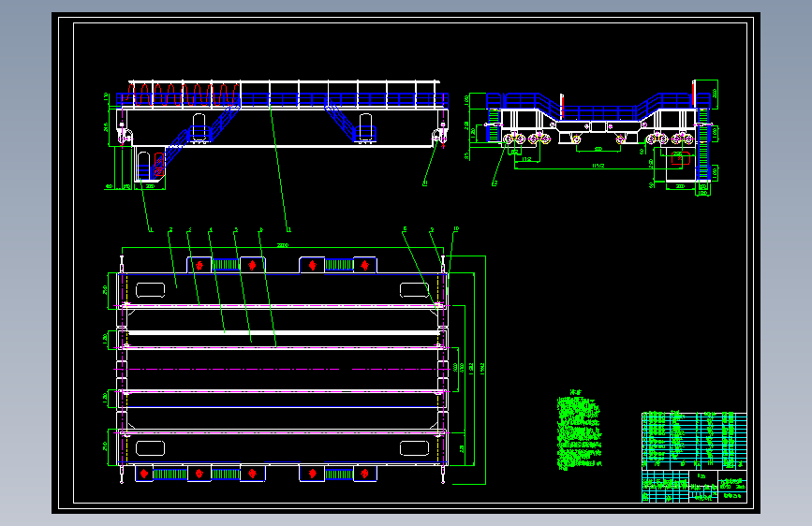Click the top-right red buffer symbol in the plan view
Image resolution: width=812 pixels, height=526 pixels.
point(365,266)
